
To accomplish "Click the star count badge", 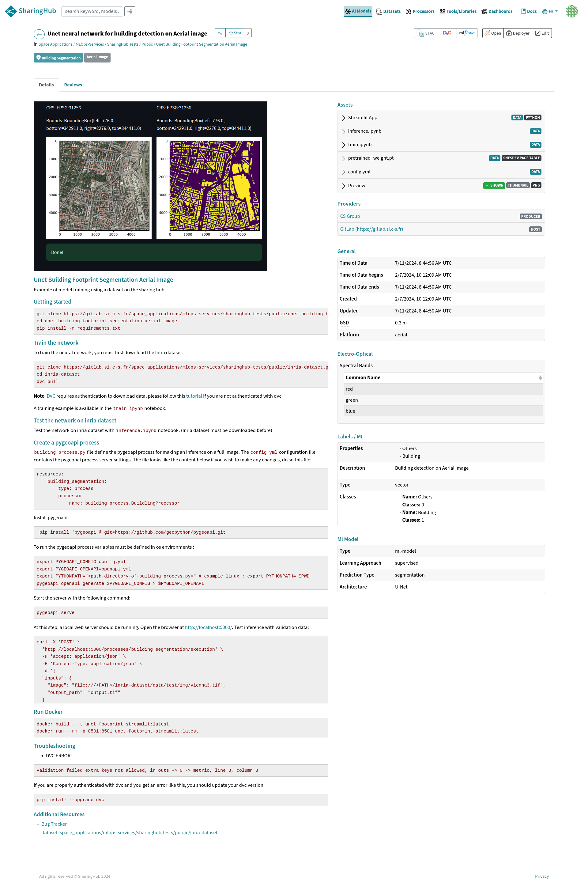I will [247, 33].
